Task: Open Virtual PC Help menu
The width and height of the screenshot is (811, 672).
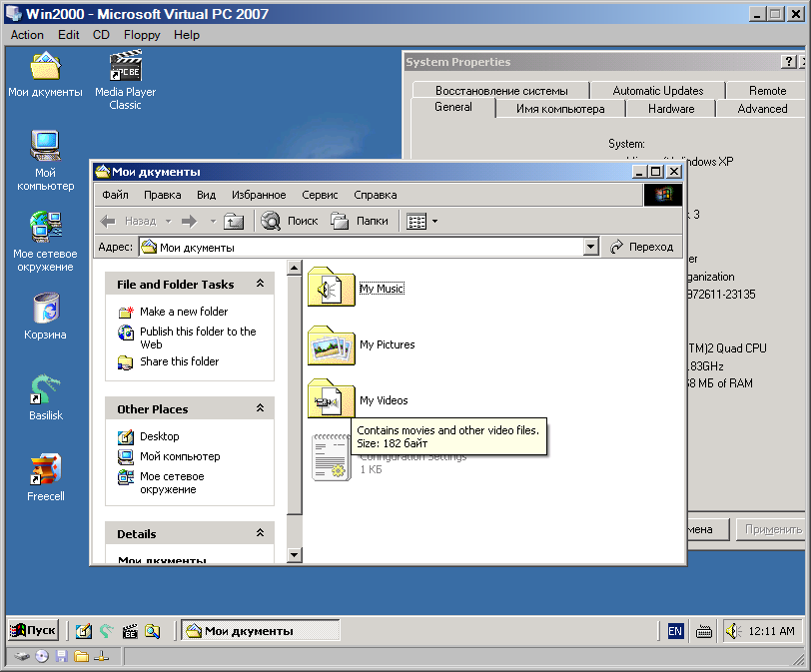Action: pos(186,35)
